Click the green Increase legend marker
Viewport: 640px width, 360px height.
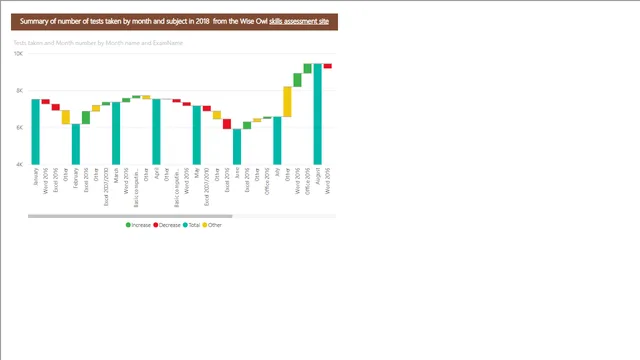pyautogui.click(x=128, y=225)
